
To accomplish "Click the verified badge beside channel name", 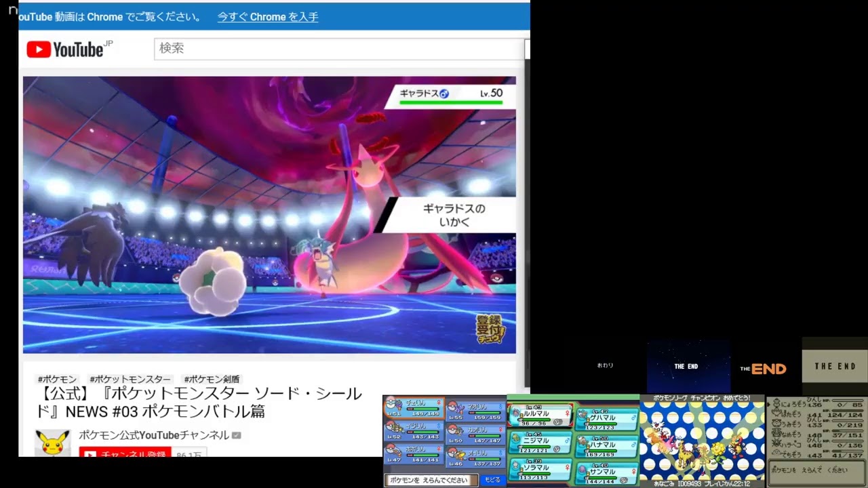I will pos(236,435).
